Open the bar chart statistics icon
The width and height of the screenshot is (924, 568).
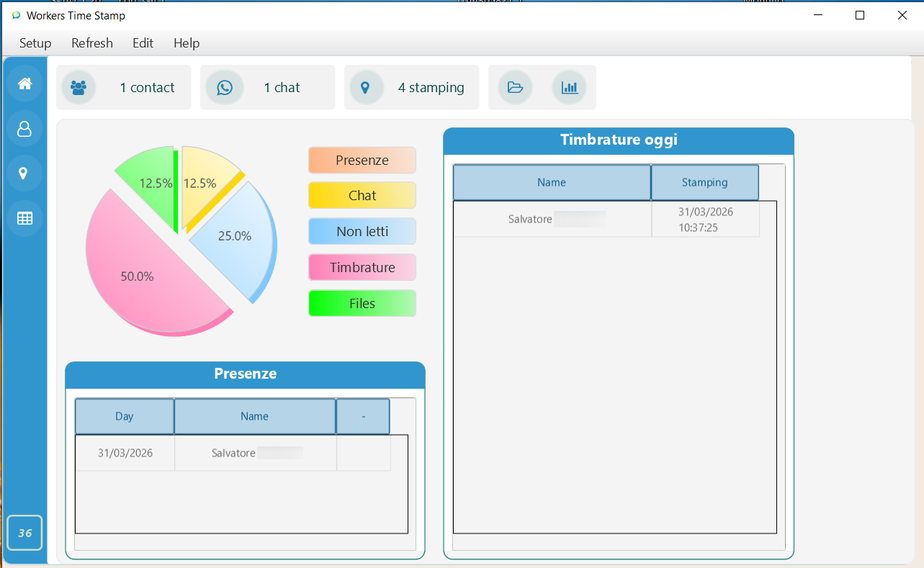coord(570,88)
